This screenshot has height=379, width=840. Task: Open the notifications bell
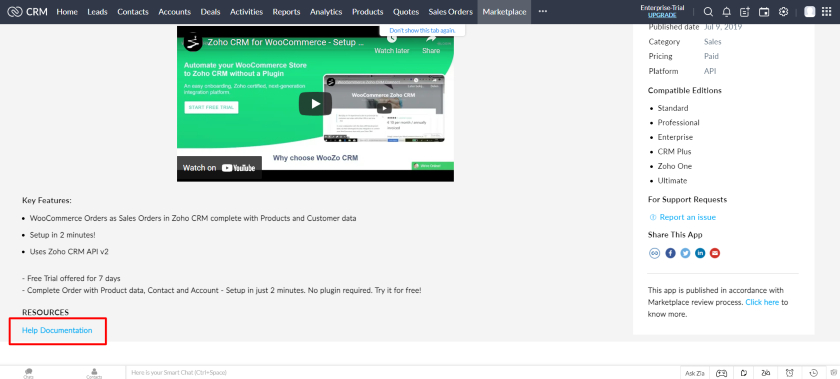pyautogui.click(x=726, y=12)
